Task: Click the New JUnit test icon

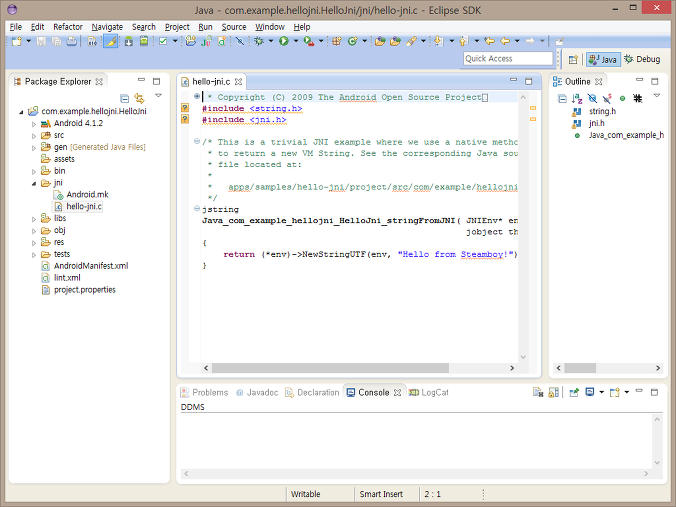Action: [207, 41]
